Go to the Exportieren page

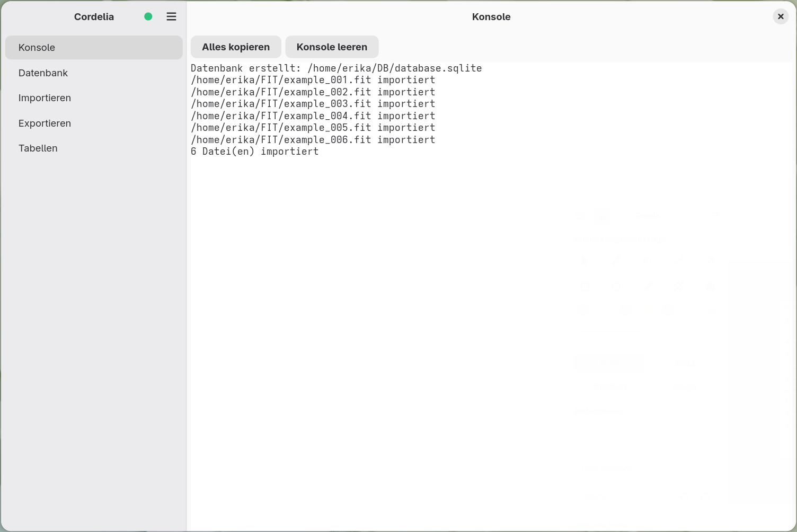(94, 123)
